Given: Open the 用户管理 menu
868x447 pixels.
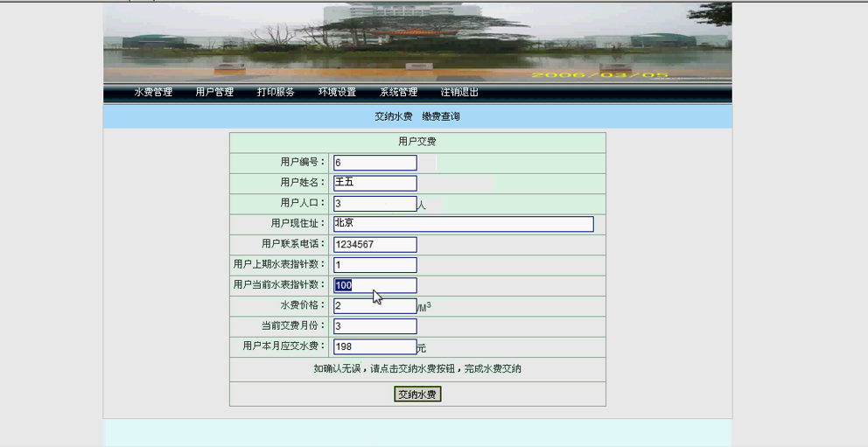Looking at the screenshot, I should coord(214,93).
